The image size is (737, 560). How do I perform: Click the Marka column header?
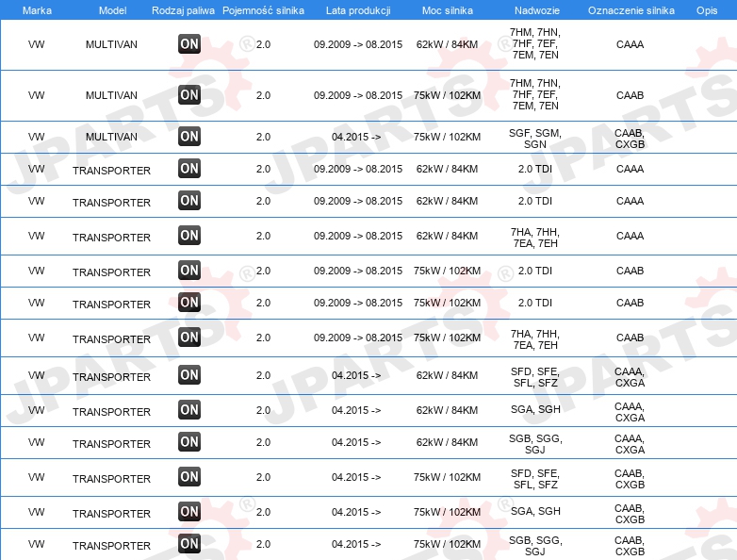[x=37, y=10]
